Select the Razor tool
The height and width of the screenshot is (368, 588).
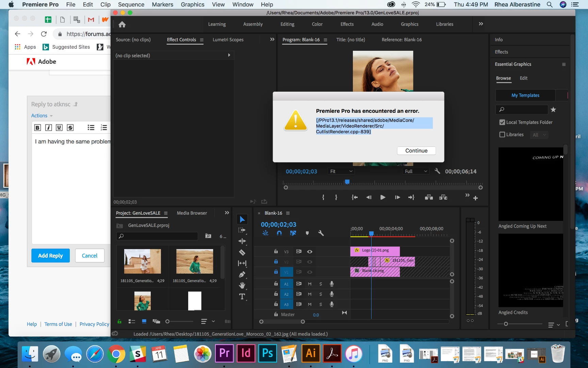click(242, 252)
